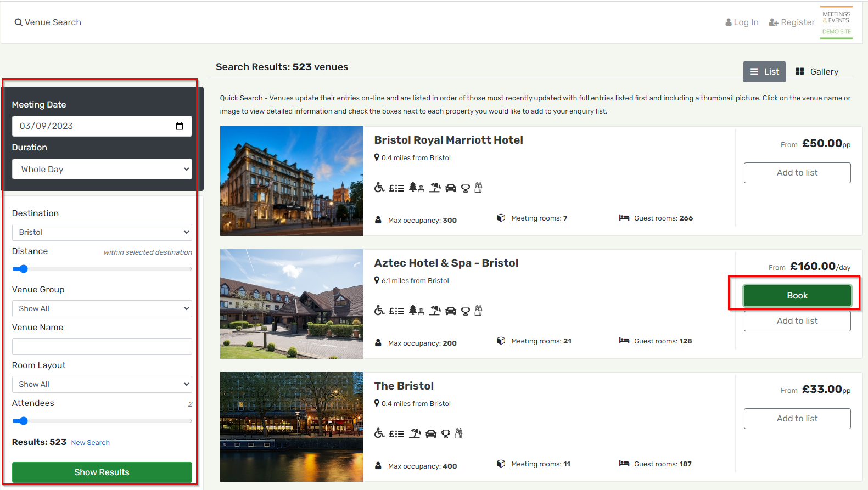Click car parking icon for Aztec Hotel & Spa
Screen dimensions: 868x490
[451, 311]
